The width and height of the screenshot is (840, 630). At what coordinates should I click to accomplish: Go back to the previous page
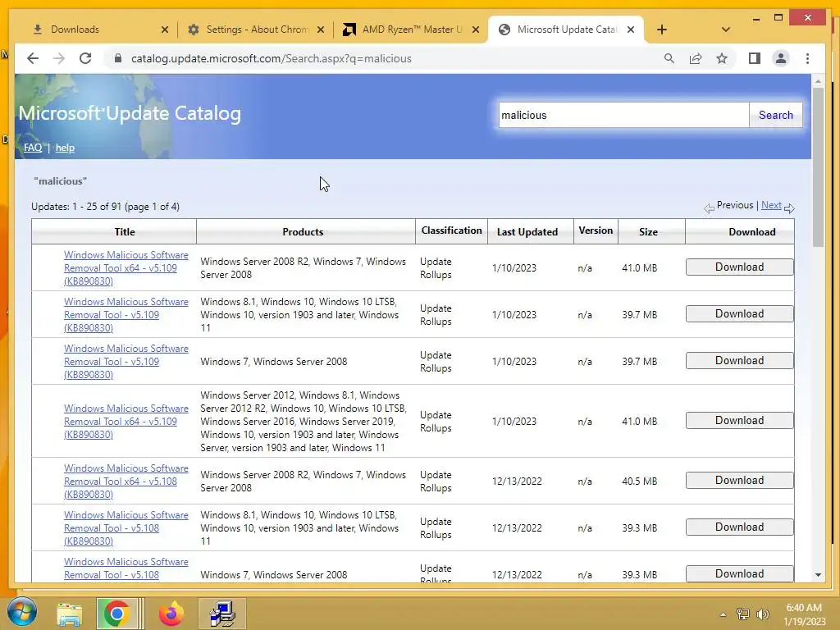coord(33,58)
